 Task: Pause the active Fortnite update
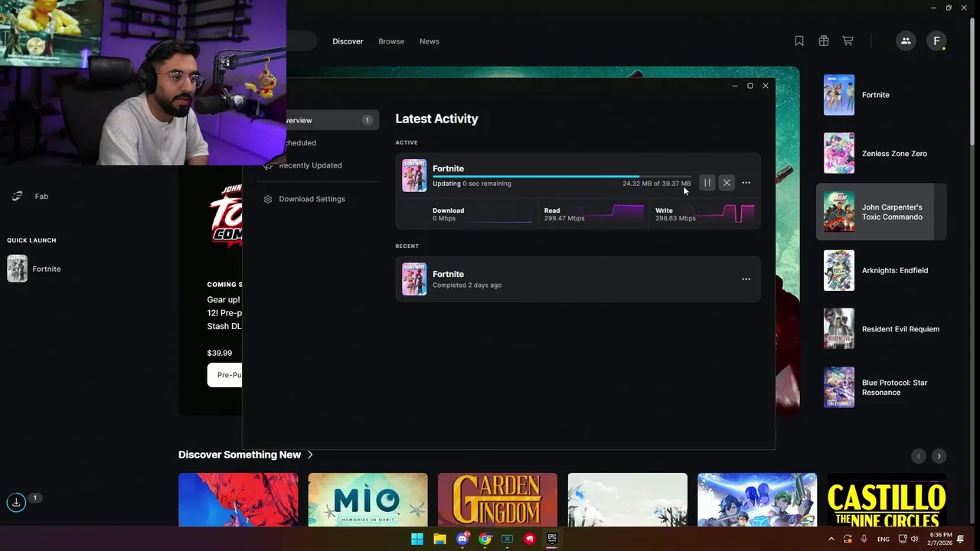pyautogui.click(x=707, y=183)
